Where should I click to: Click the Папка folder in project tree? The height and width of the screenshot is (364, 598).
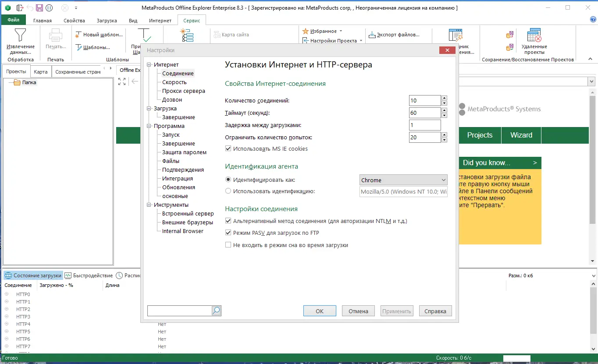[x=25, y=82]
